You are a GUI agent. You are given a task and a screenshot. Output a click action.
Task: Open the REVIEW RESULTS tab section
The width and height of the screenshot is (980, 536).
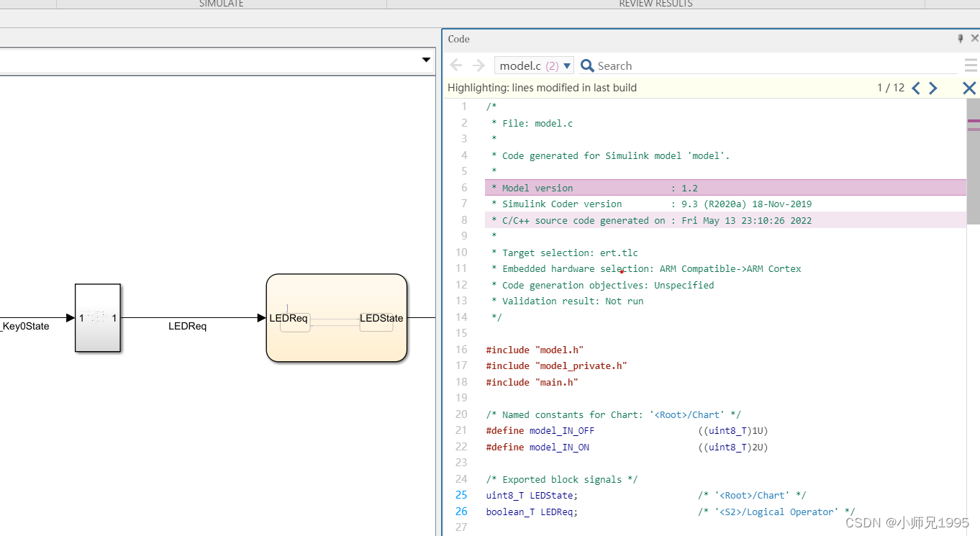point(655,4)
